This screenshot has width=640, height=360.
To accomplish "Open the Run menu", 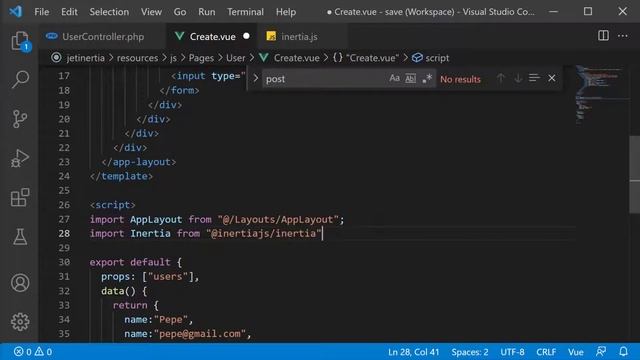I will 207,12.
